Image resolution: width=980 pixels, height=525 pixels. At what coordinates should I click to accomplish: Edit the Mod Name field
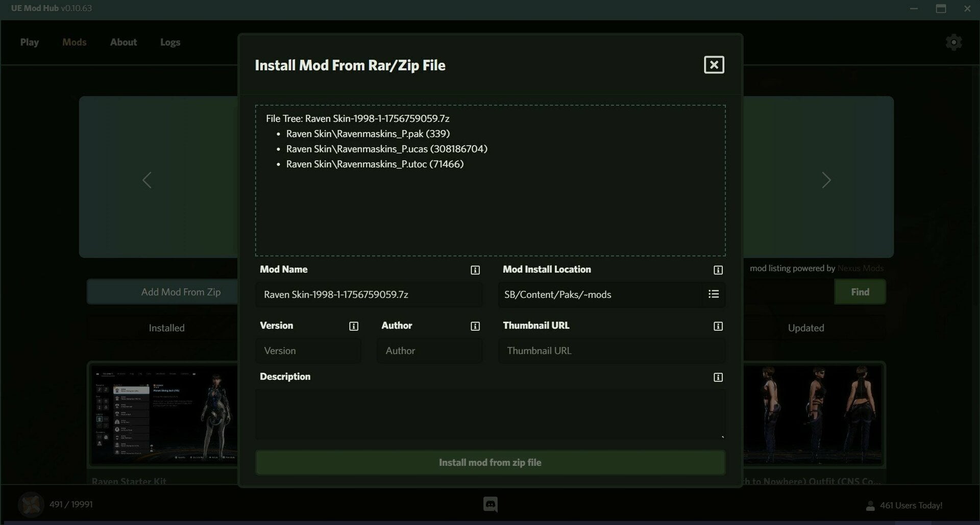369,294
